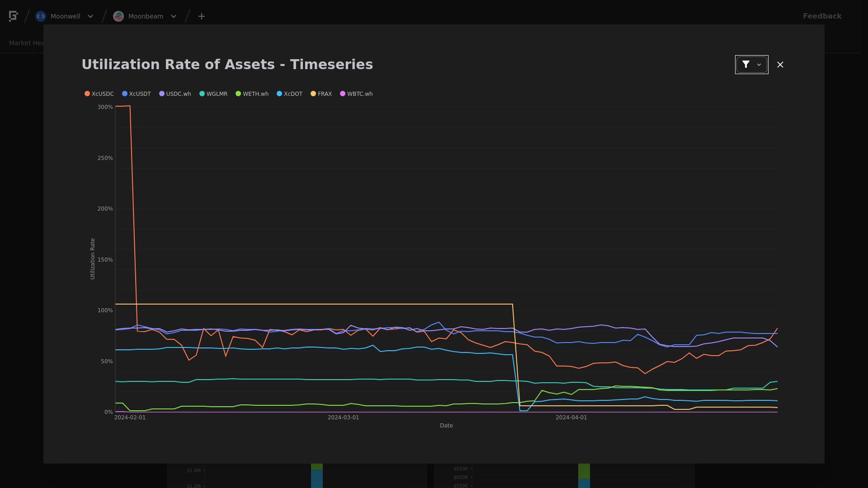This screenshot has height=488, width=868.
Task: Toggle XcUSDT series in legend
Action: (137, 94)
